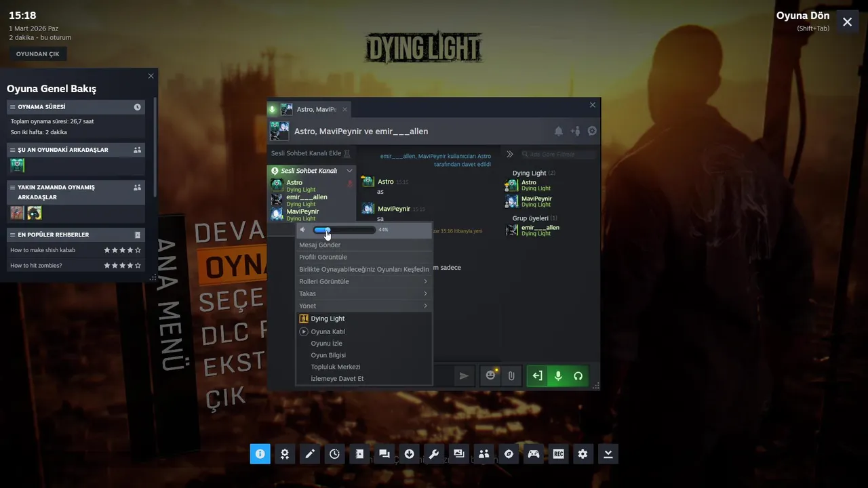Click Oyuna Dön to return to game
Viewport: 868px width, 488px height.
803,16
